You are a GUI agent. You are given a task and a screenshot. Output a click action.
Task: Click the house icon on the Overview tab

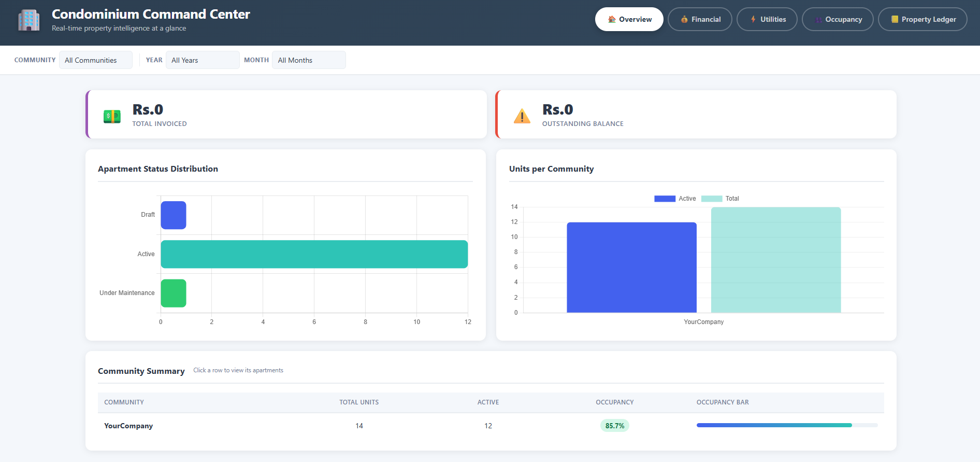(612, 19)
